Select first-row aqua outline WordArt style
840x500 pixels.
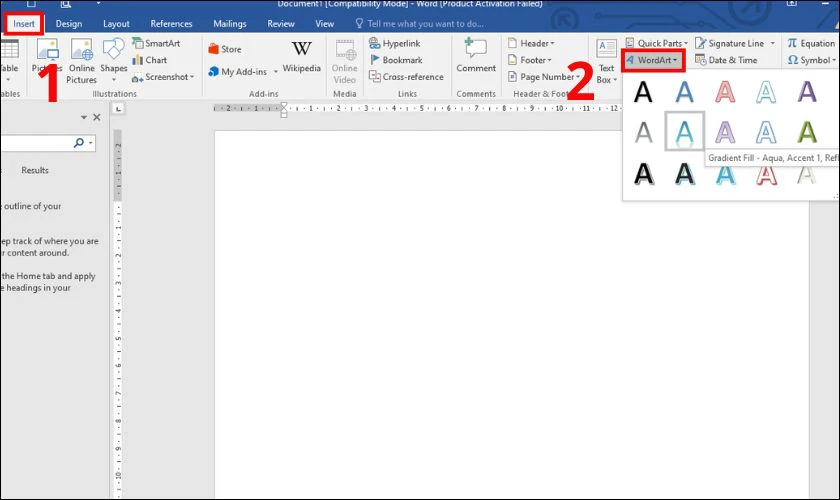pos(766,92)
